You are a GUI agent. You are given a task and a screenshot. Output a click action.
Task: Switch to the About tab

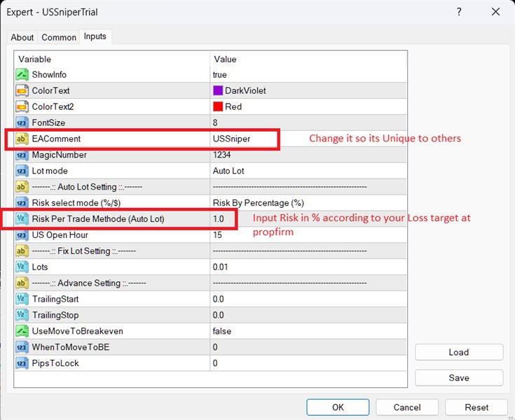tap(22, 37)
